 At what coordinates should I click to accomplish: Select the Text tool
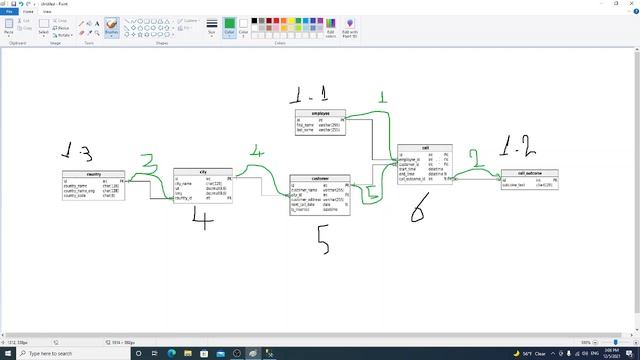pos(97,24)
